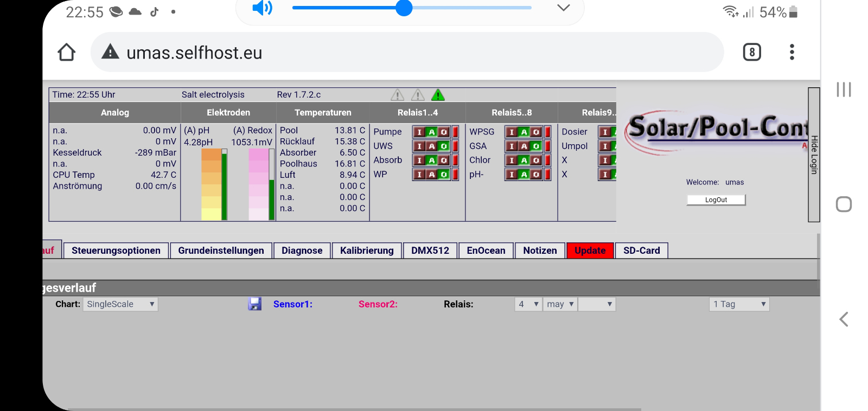This screenshot has height=411, width=868.
Task: Set UWS relay to O
Action: click(444, 146)
